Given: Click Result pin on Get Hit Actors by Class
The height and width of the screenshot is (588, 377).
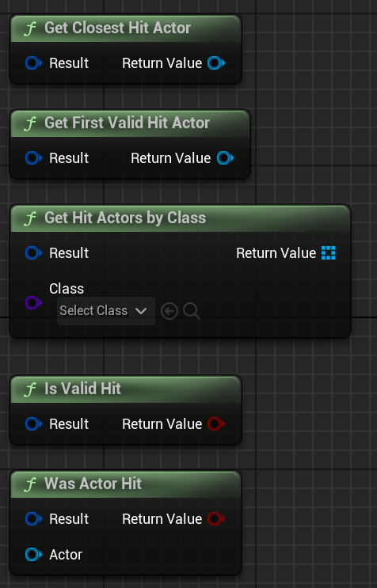Looking at the screenshot, I should pos(33,253).
